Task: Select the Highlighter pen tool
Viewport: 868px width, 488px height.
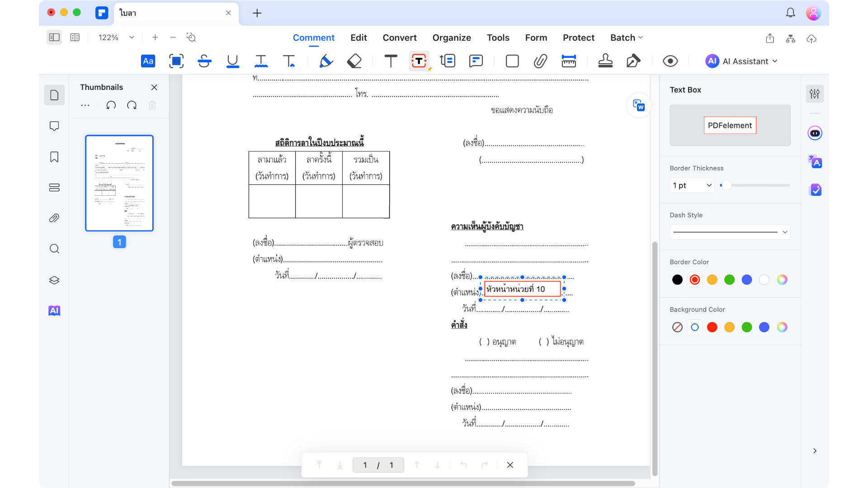Action: (325, 61)
